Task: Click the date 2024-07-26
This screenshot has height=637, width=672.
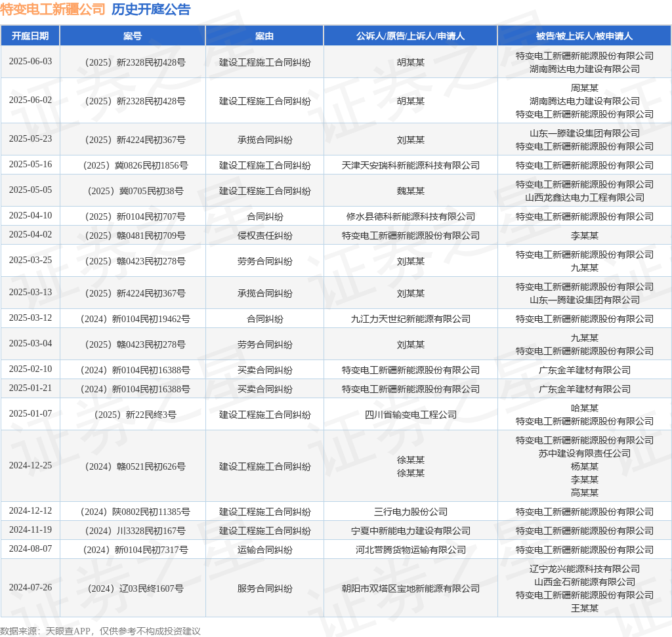Action: (x=30, y=588)
